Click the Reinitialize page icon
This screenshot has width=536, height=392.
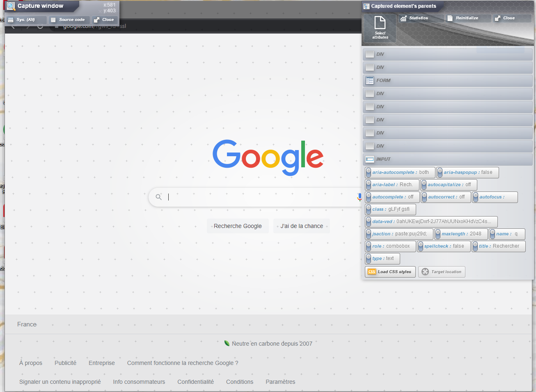point(450,18)
